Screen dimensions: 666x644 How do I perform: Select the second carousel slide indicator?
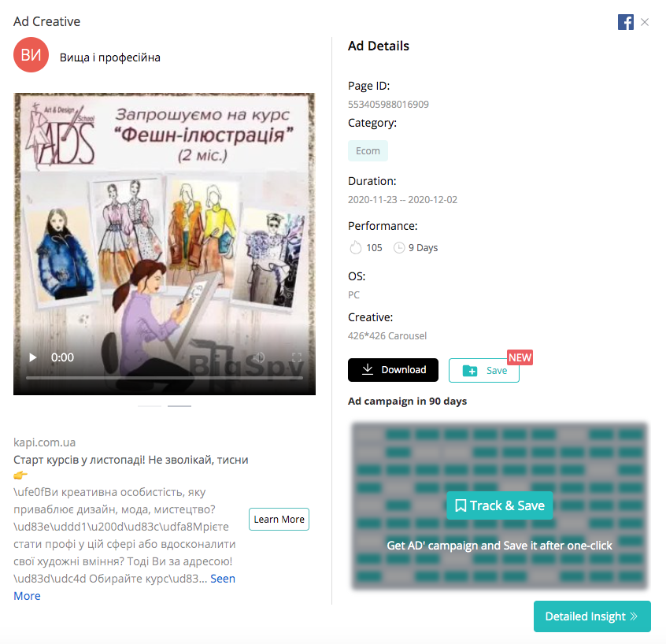(x=179, y=406)
